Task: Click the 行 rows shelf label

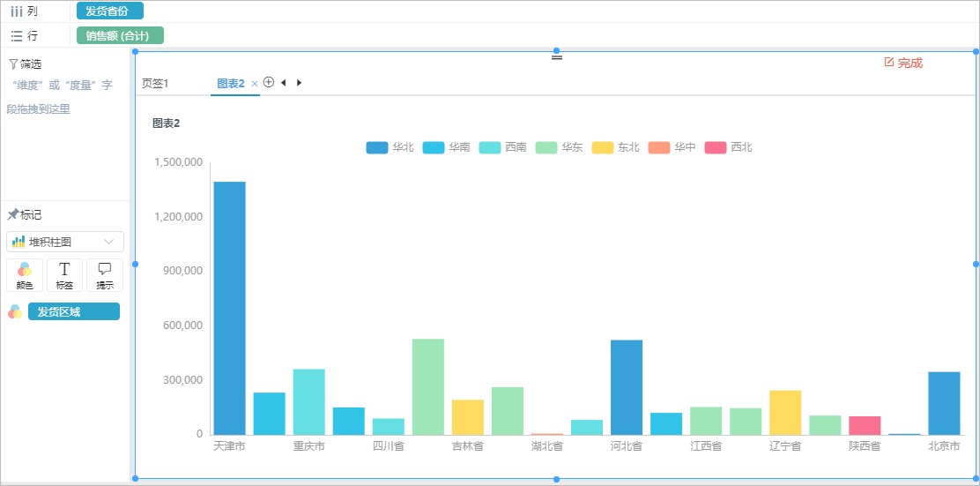Action: coord(25,35)
